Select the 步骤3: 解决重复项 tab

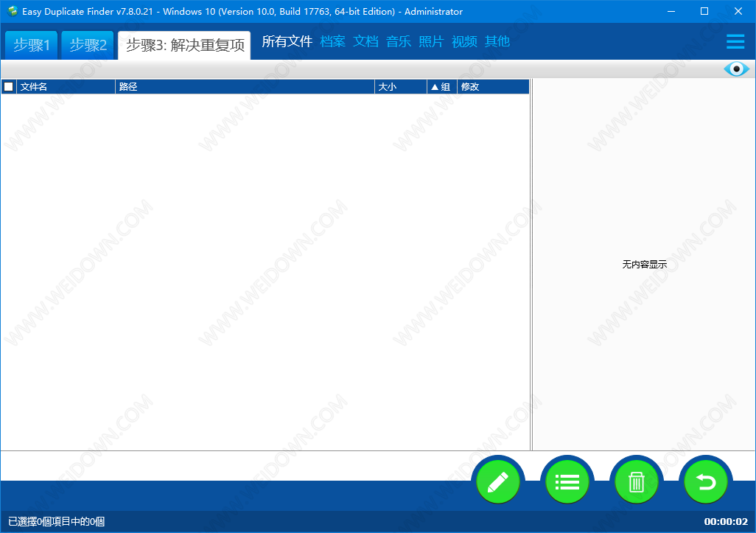tap(185, 45)
